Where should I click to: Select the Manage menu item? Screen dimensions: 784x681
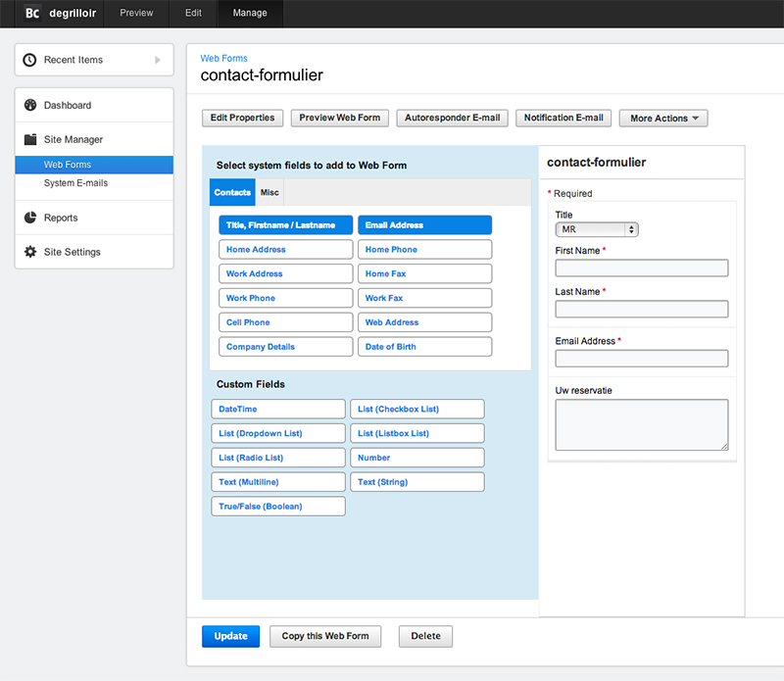point(249,14)
